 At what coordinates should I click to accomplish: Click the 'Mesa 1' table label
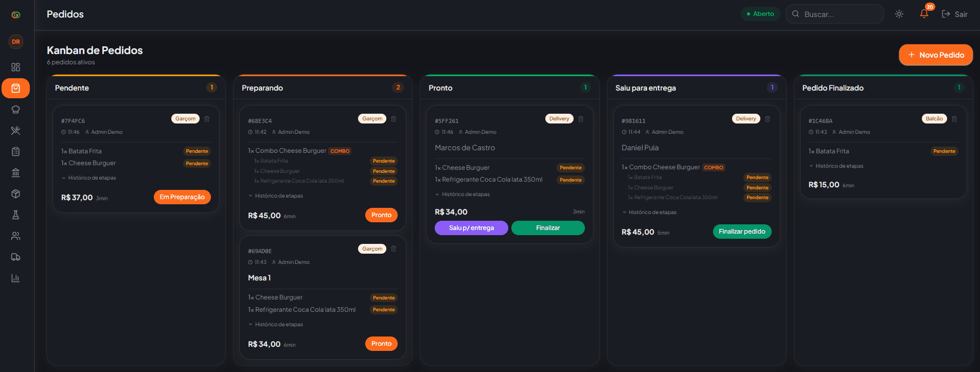[x=259, y=278]
